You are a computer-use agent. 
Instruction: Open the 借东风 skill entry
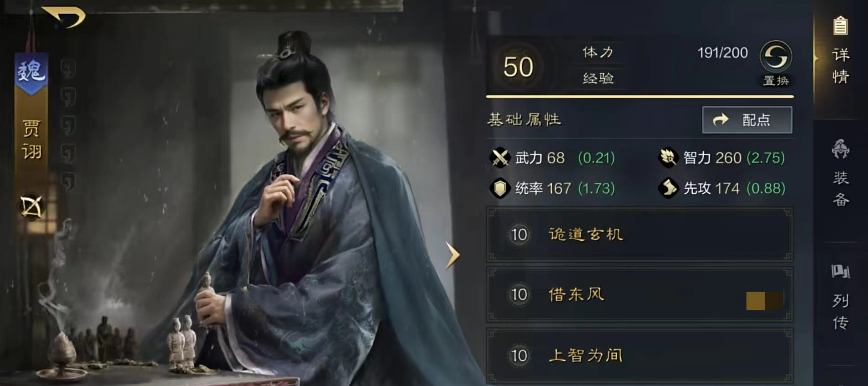point(640,295)
